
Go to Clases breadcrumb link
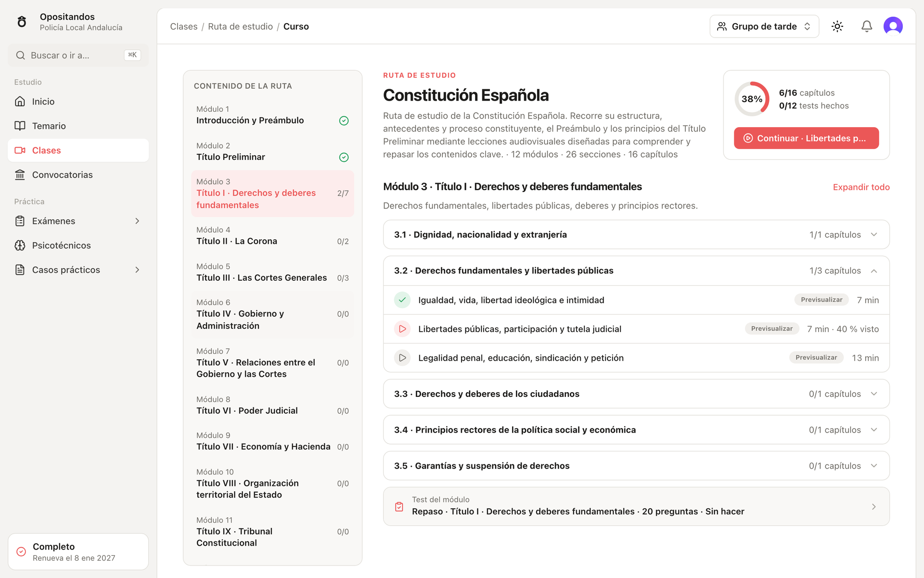pyautogui.click(x=183, y=26)
